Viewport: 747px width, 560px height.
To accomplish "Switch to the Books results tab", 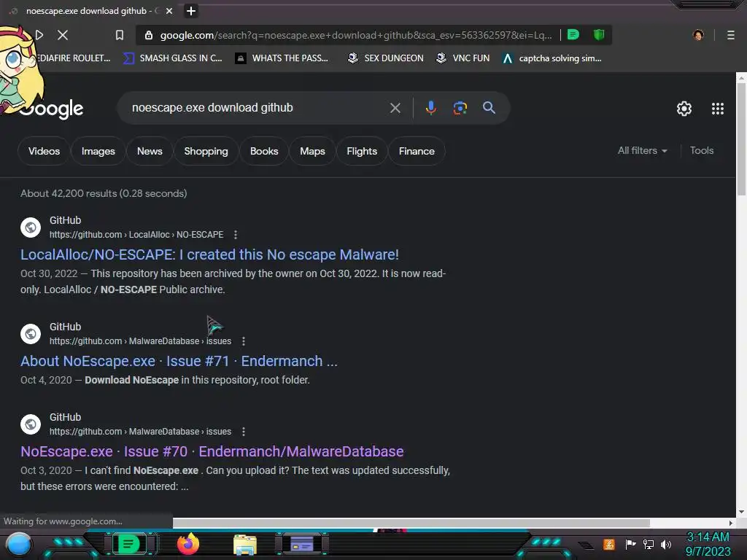I will pyautogui.click(x=264, y=151).
